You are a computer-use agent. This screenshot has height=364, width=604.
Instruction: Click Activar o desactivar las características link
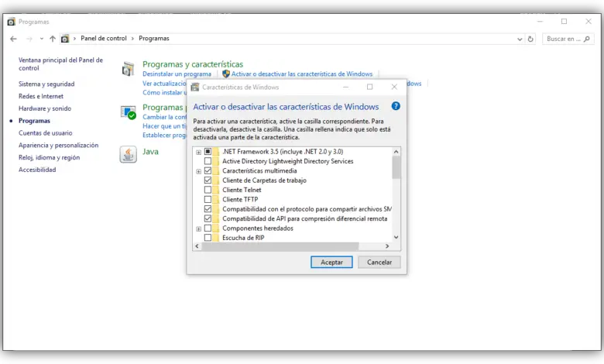click(302, 74)
